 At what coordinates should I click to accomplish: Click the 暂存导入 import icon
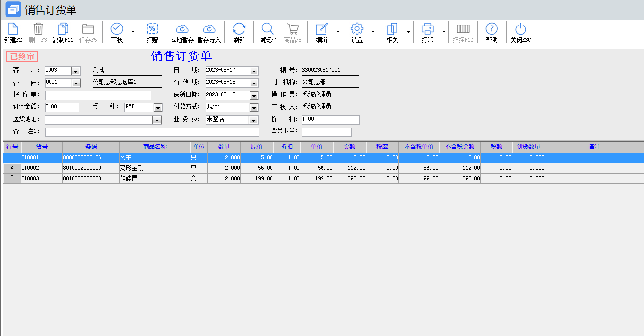click(209, 29)
